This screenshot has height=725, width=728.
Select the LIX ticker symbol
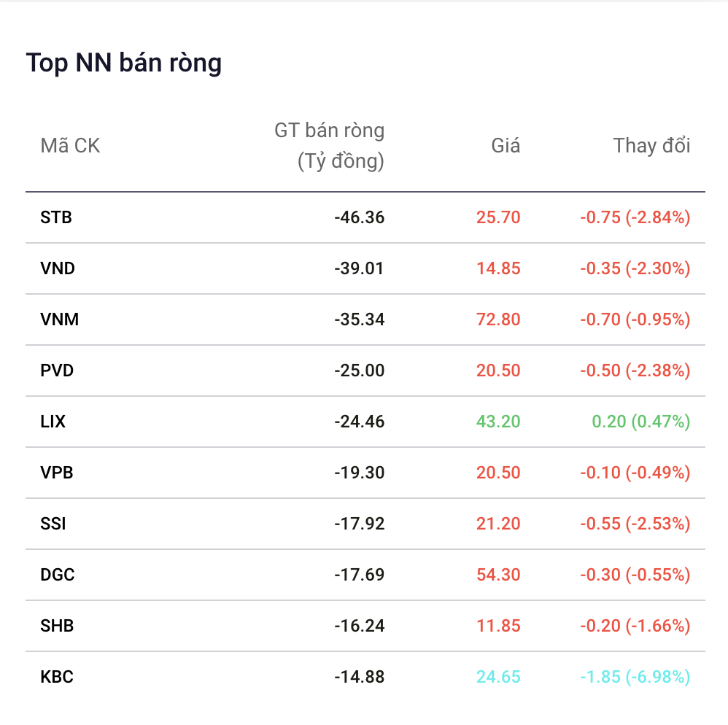point(53,422)
